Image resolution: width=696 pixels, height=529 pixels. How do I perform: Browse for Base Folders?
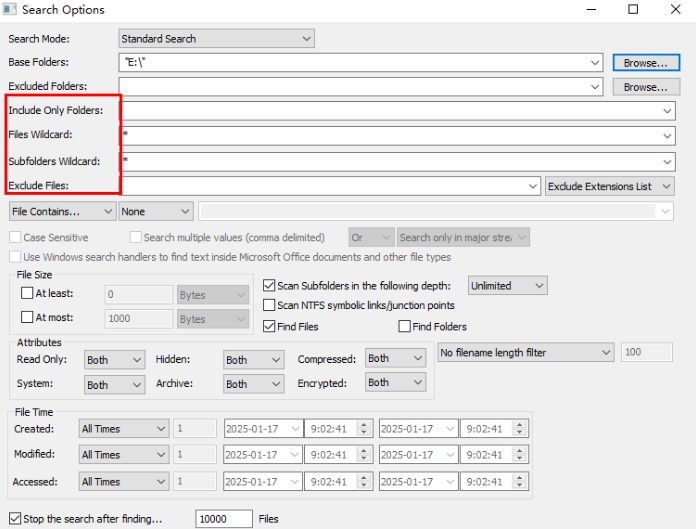(x=644, y=63)
